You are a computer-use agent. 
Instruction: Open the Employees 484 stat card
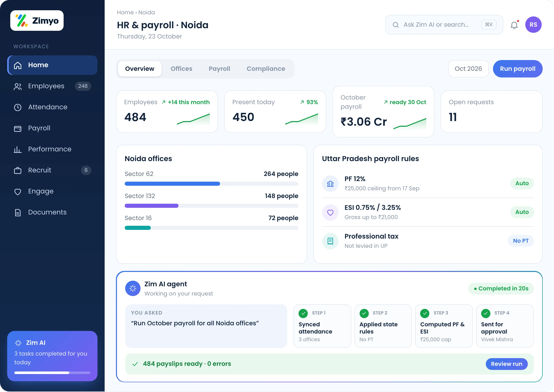click(x=167, y=112)
